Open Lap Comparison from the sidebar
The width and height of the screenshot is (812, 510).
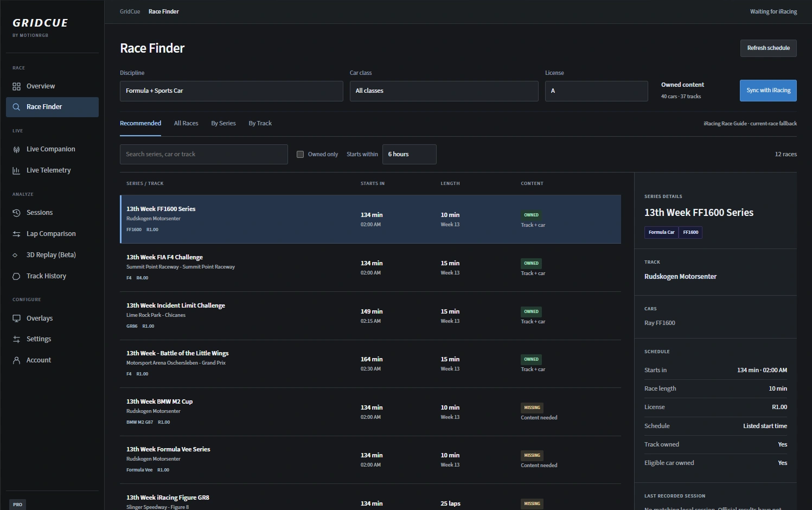click(52, 234)
